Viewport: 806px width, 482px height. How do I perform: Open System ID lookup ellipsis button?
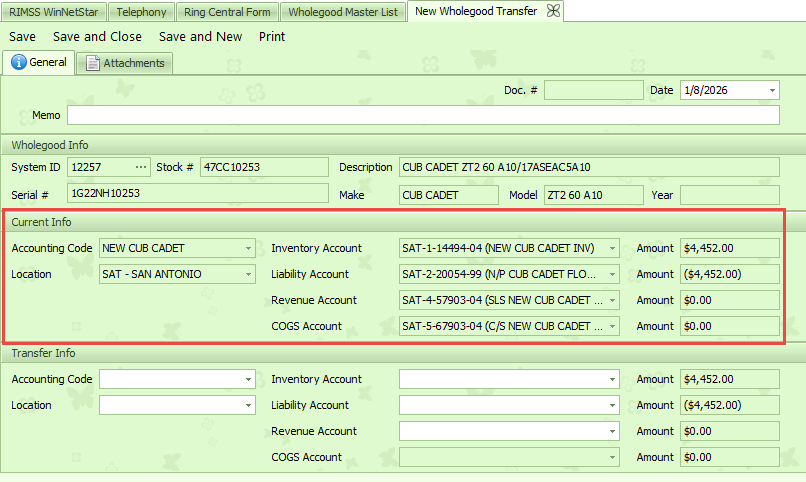coord(141,167)
